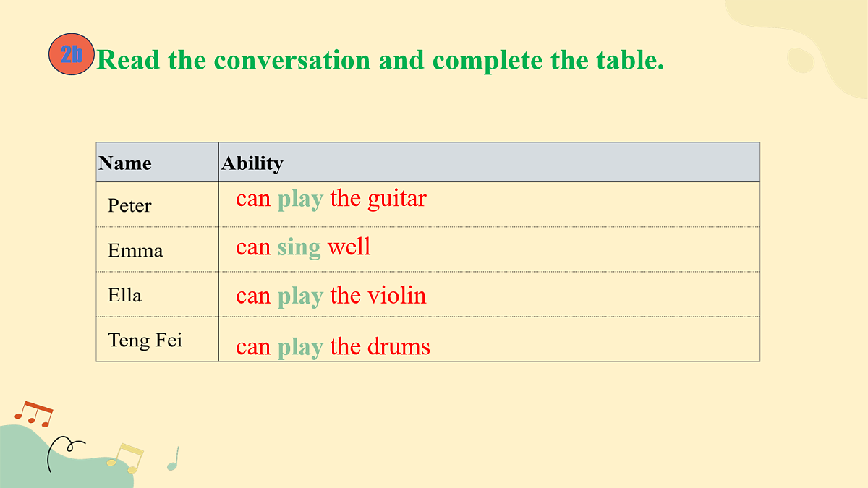The width and height of the screenshot is (868, 488).
Task: Click the word 'drums' in Teng Fei's row
Action: [399, 347]
